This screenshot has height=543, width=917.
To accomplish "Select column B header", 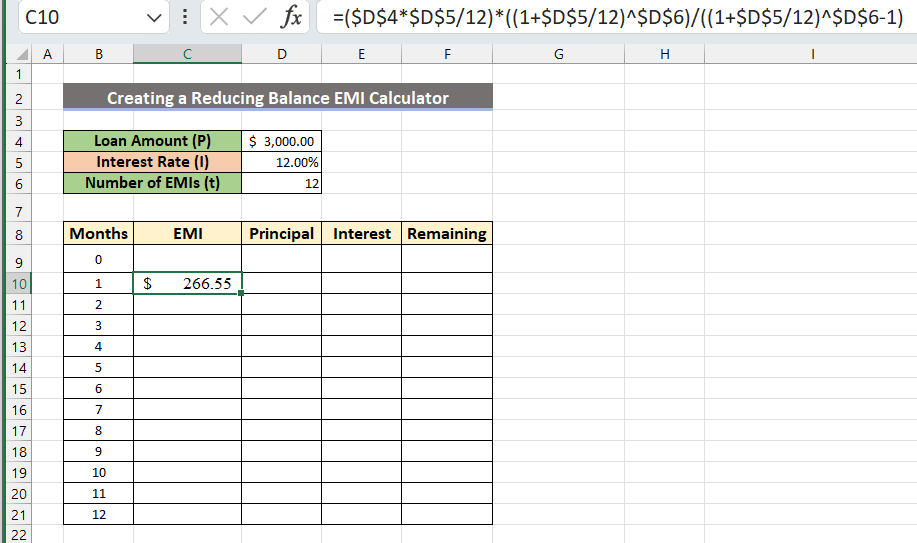I will (98, 54).
